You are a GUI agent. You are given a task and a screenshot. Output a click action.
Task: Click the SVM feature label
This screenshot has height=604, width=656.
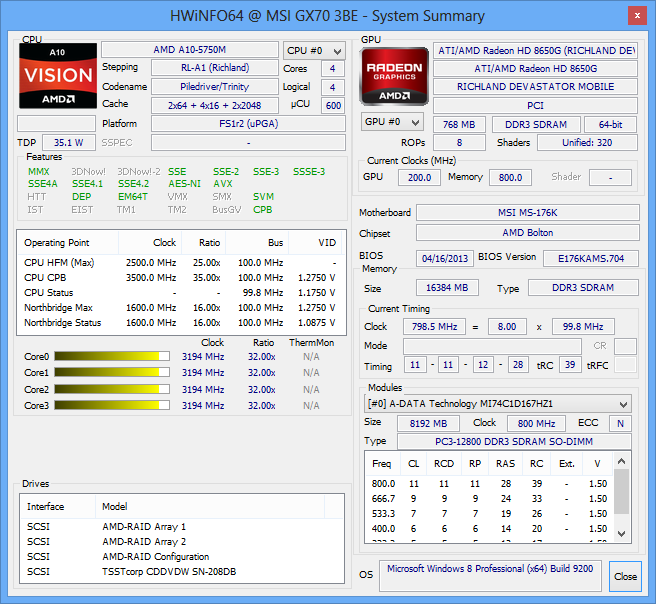click(x=263, y=197)
